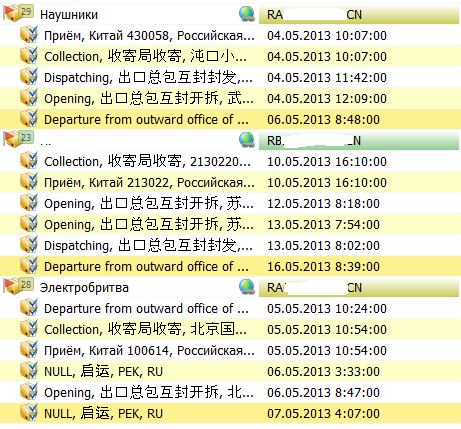The image size is (461, 429).
Task: Select the Электробритва parcel entry
Action: pyautogui.click(x=230, y=287)
